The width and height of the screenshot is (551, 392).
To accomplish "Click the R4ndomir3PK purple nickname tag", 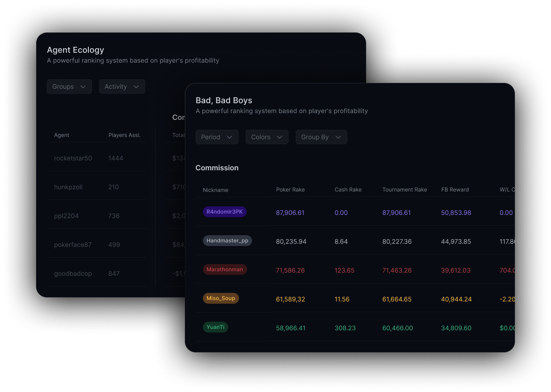I will [x=225, y=212].
